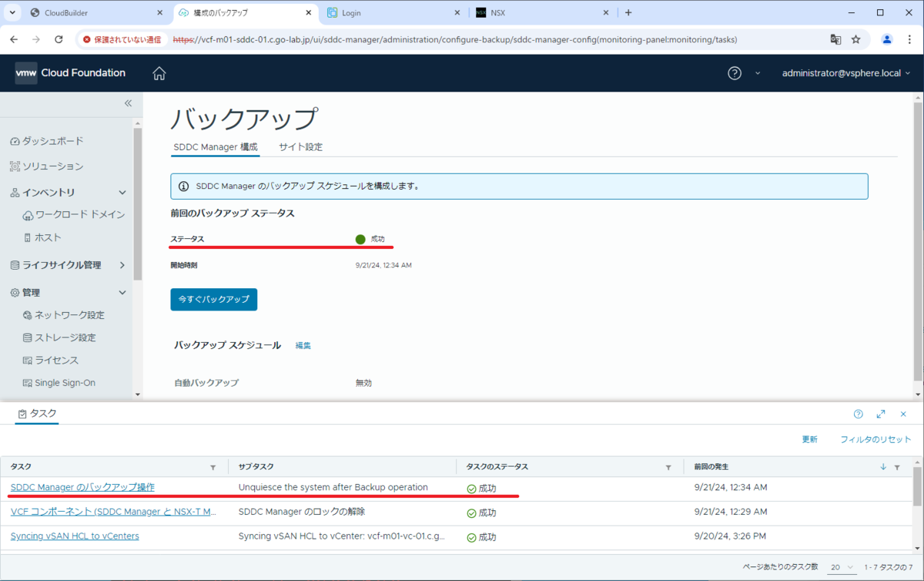Screen dimensions: 924x581
Task: Open tasks-per-page dropdown showing 20
Action: tap(843, 567)
